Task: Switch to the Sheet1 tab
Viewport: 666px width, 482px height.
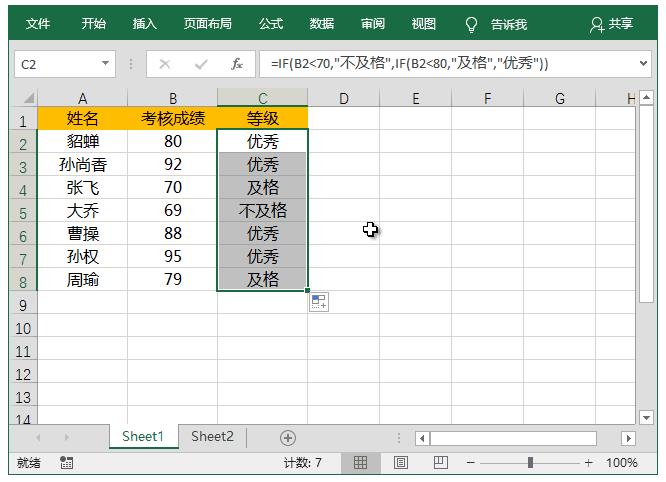Action: click(x=143, y=437)
